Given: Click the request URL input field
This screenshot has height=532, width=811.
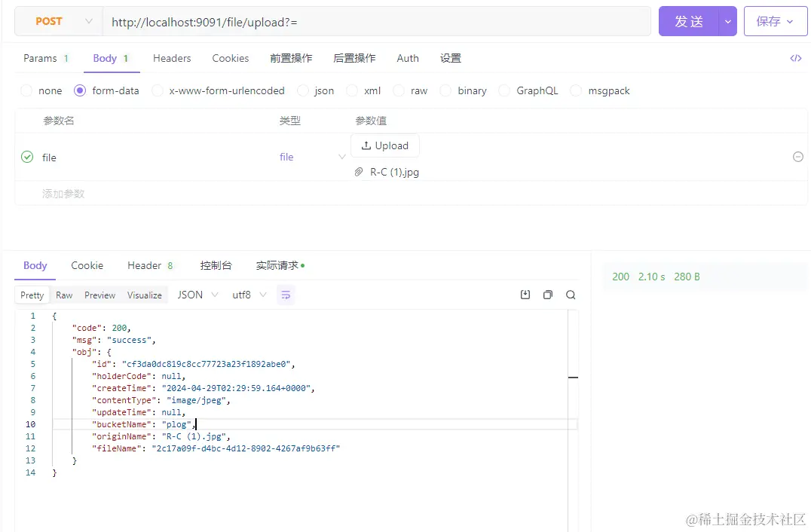Looking at the screenshot, I should coord(377,21).
